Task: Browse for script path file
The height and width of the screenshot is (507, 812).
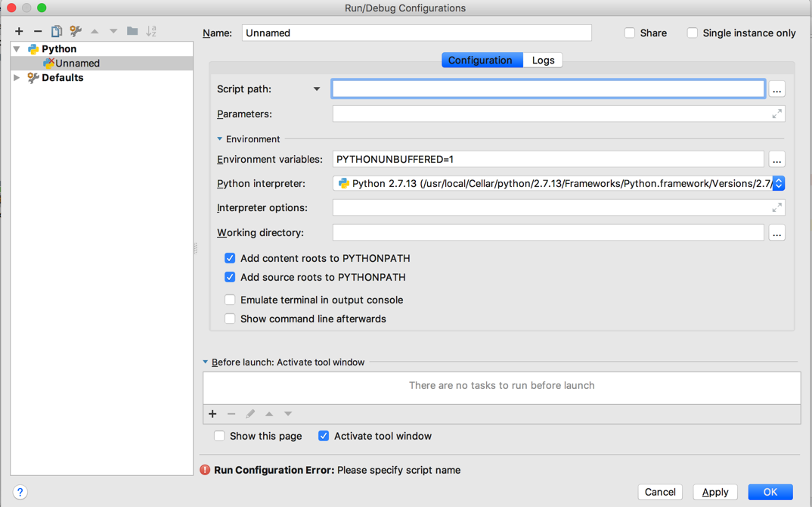Action: pos(776,89)
